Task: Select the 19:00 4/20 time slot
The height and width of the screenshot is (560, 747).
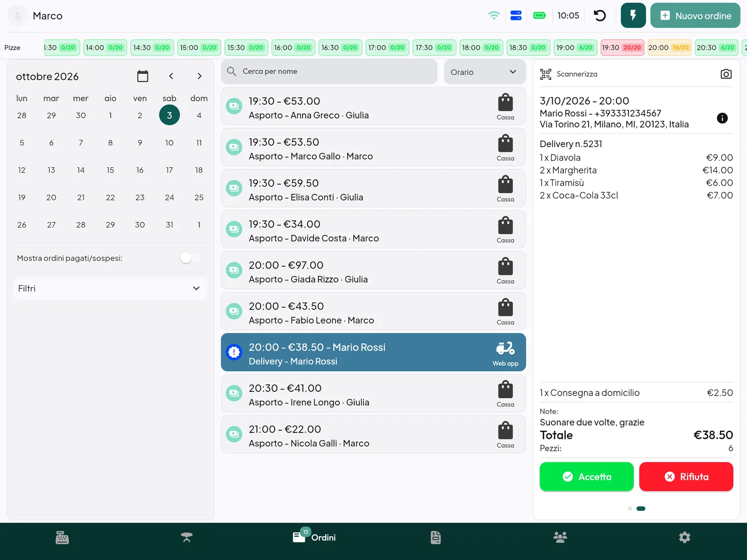Action: [575, 48]
